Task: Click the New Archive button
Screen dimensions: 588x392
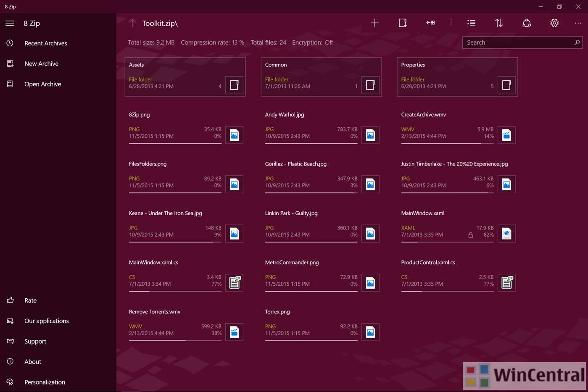Action: (41, 63)
